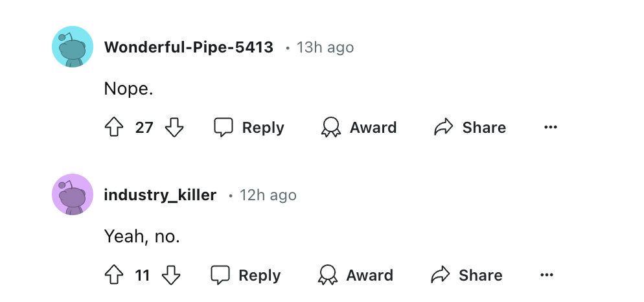The width and height of the screenshot is (644, 302).
Task: Visit the industry_killer username link
Action: [160, 195]
